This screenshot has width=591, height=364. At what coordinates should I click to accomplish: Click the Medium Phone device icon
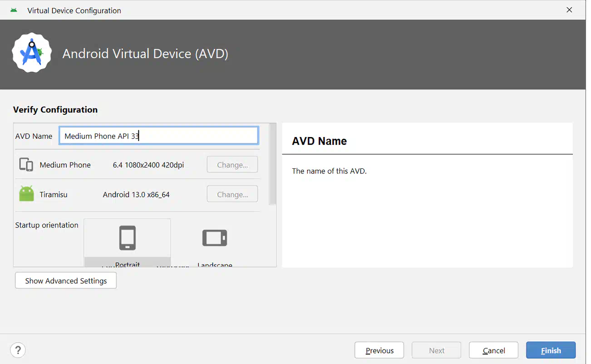[26, 165]
